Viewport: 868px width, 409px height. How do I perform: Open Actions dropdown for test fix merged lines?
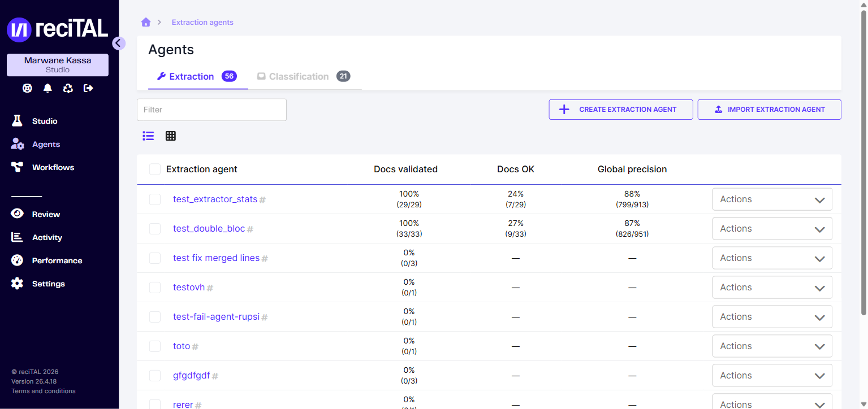[x=772, y=258]
